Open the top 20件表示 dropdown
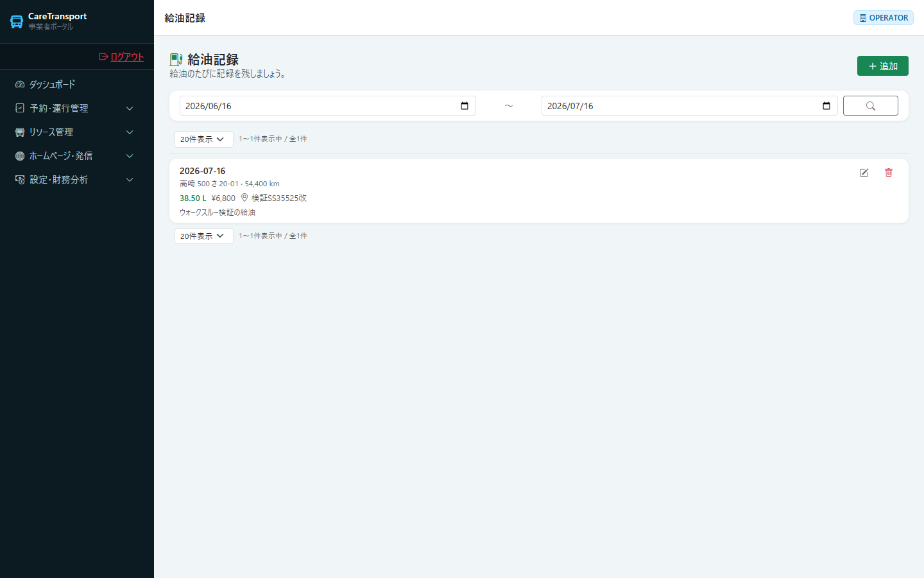 (203, 139)
